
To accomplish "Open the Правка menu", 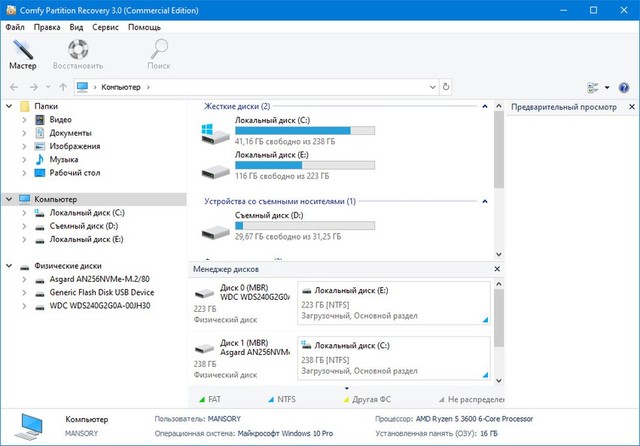I will click(x=47, y=27).
